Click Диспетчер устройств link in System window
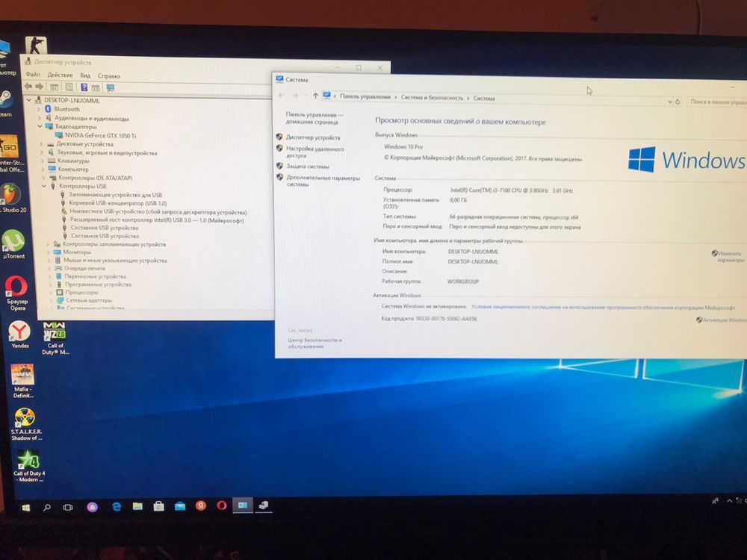The width and height of the screenshot is (747, 560). pos(313,137)
